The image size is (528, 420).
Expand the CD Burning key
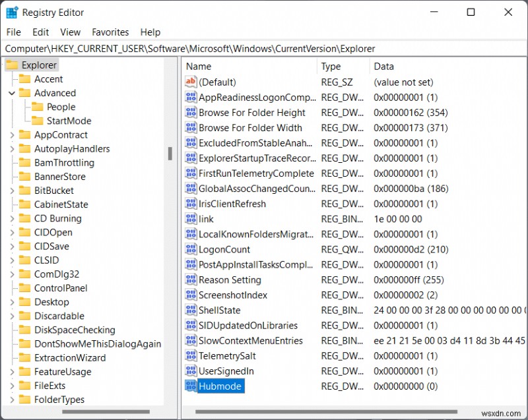coord(12,219)
